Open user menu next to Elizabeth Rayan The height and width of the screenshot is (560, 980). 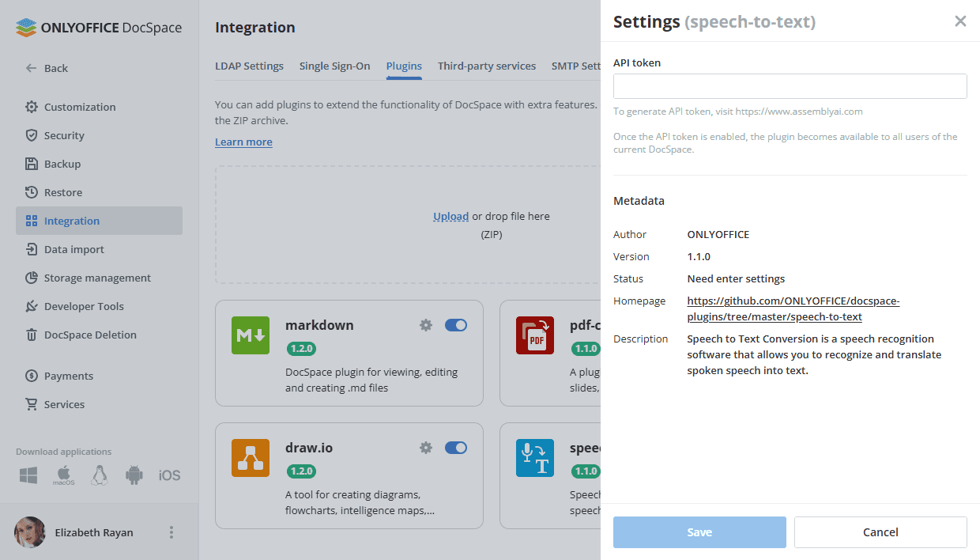point(171,532)
